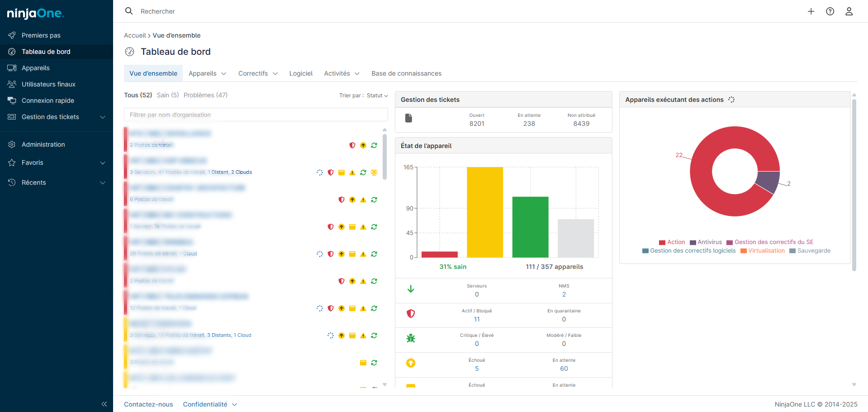
Task: Expand the Favoris section in sidebar
Action: (x=103, y=163)
